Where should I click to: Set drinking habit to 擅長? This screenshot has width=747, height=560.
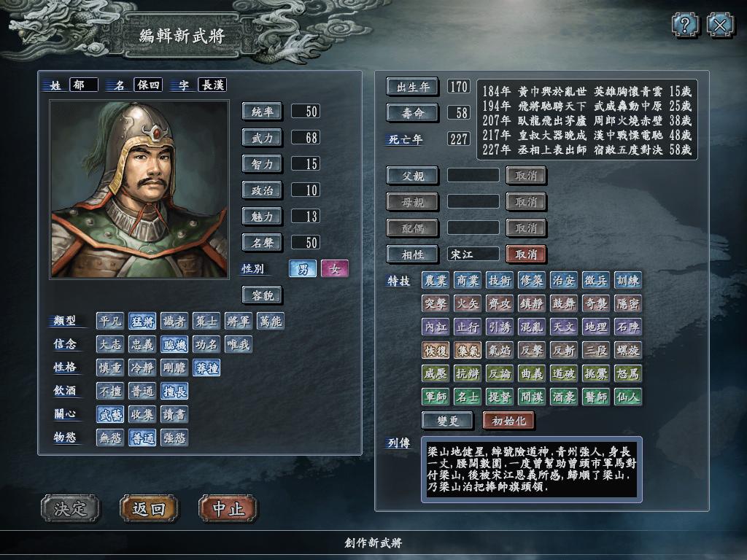coord(174,392)
